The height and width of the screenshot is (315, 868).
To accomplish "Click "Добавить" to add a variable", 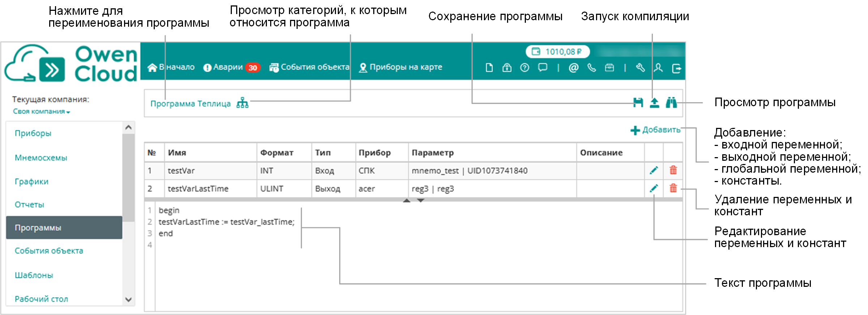I will click(x=656, y=130).
